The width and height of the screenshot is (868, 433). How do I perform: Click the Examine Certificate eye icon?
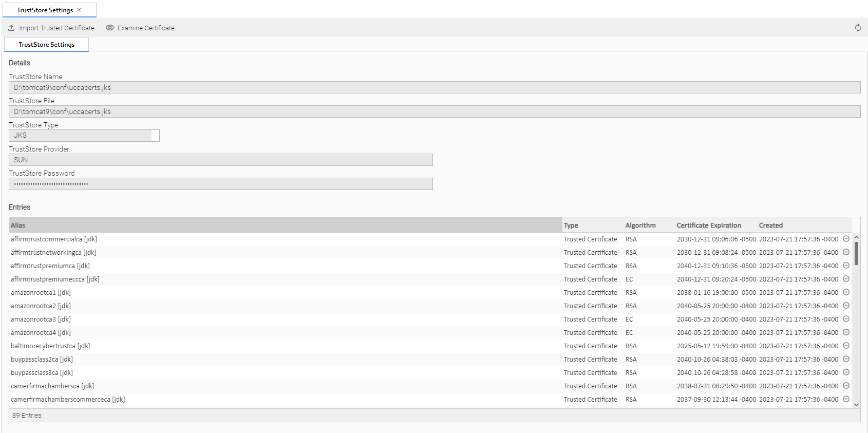click(110, 28)
